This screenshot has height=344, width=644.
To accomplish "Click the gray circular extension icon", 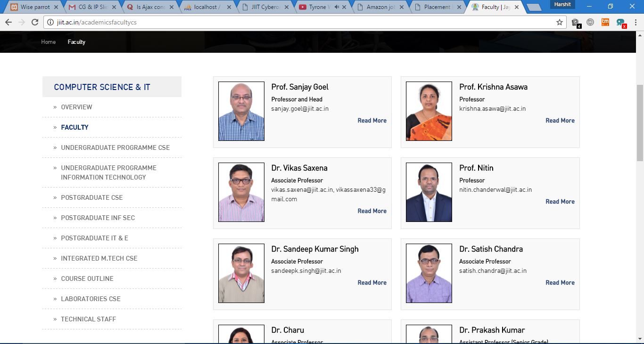I will [590, 22].
